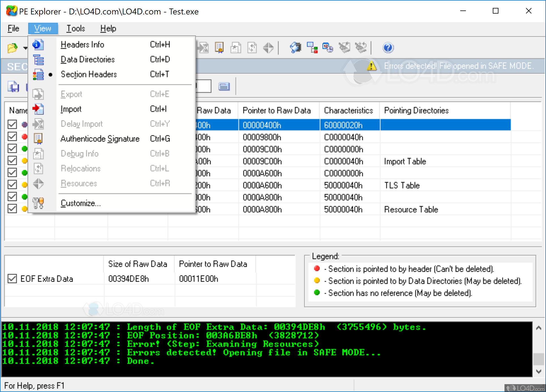546x392 pixels.
Task: Select the 60000020h characteristics cell
Action: (x=350, y=125)
